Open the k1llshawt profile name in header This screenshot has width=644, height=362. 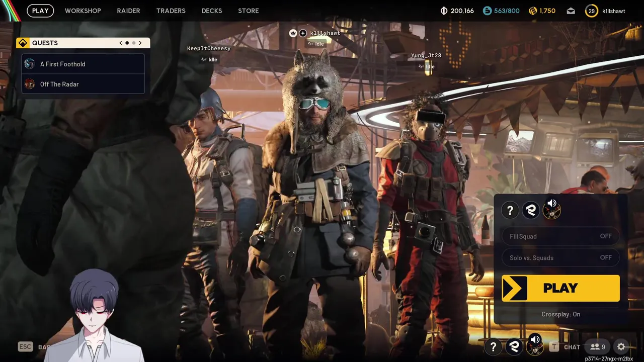click(x=613, y=11)
